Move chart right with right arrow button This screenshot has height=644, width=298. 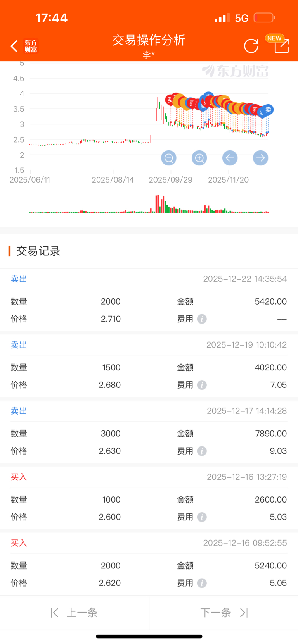(x=260, y=158)
